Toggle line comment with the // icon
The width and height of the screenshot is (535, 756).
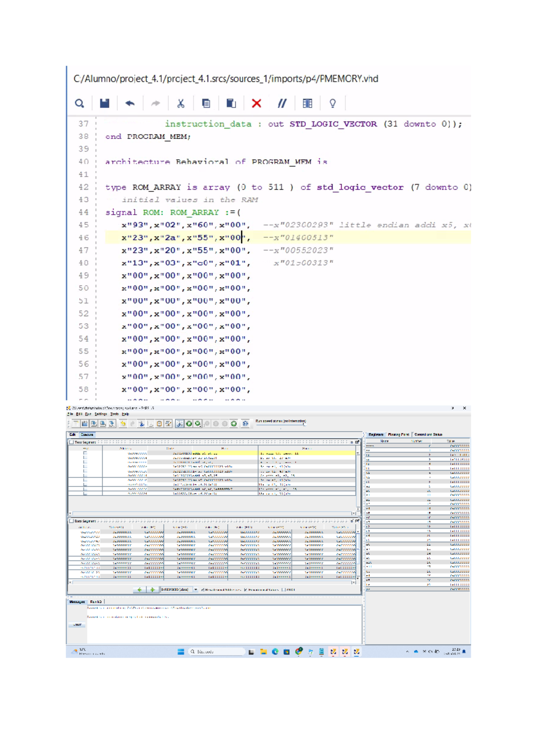pos(282,104)
